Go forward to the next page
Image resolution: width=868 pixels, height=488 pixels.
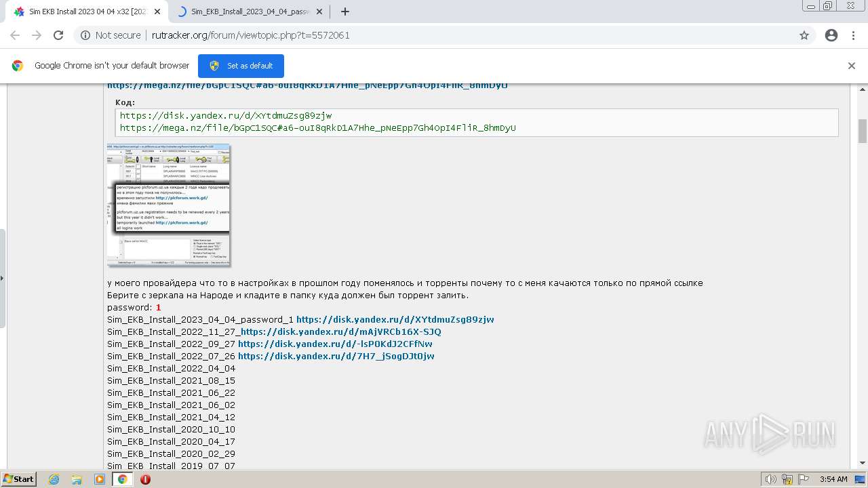pyautogui.click(x=37, y=35)
